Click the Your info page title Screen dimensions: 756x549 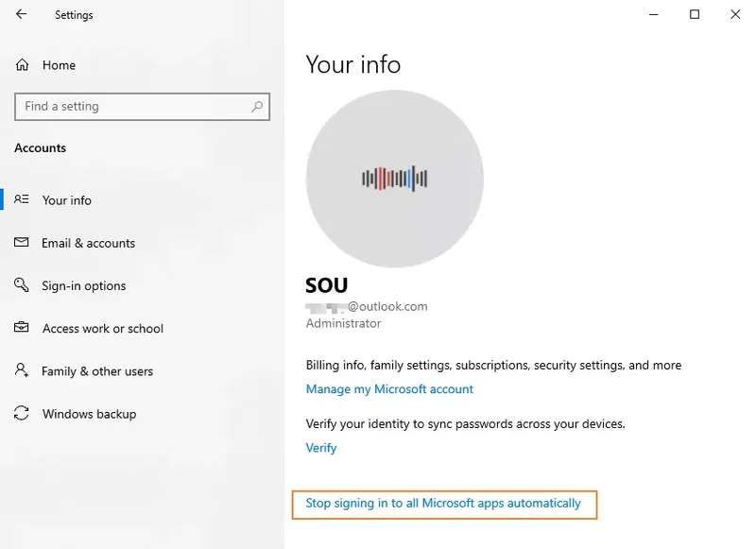(x=352, y=64)
